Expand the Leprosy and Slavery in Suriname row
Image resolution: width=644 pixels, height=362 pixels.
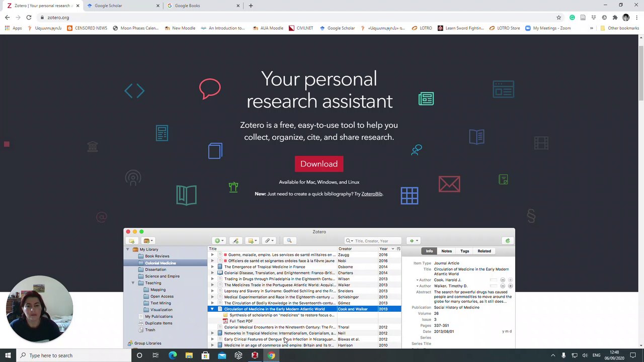pyautogui.click(x=212, y=291)
